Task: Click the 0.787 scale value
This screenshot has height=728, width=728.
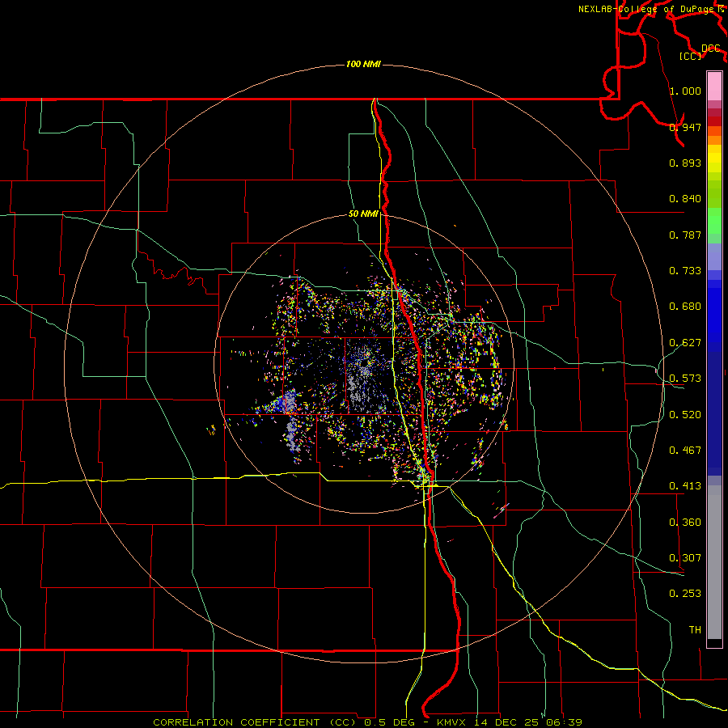Action: (685, 235)
